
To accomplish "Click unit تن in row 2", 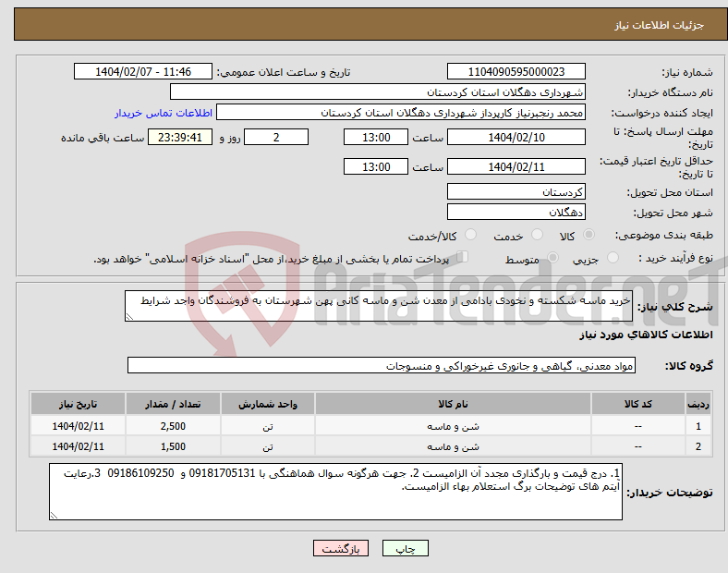I will click(x=267, y=446).
